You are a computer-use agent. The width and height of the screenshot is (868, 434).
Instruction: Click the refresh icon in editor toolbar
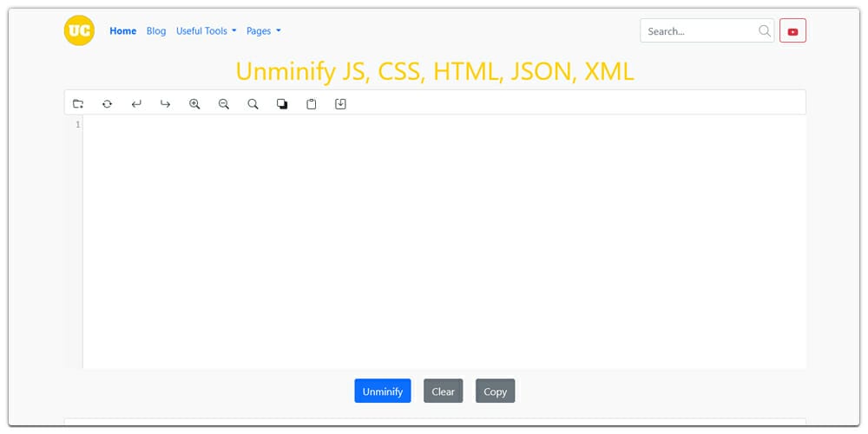(x=107, y=104)
